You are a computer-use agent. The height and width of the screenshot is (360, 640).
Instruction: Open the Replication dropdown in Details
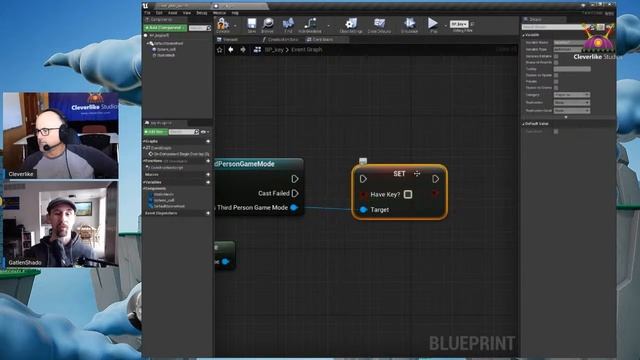pyautogui.click(x=572, y=102)
